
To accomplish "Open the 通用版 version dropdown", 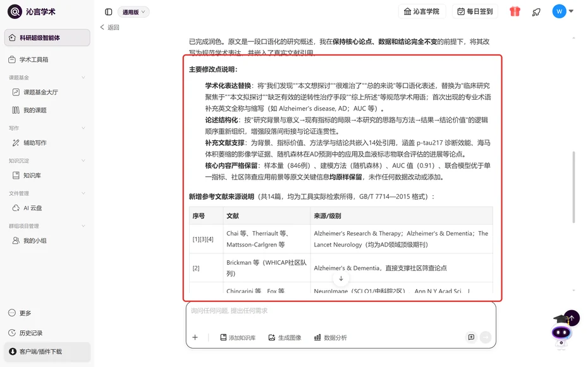I will [x=133, y=12].
